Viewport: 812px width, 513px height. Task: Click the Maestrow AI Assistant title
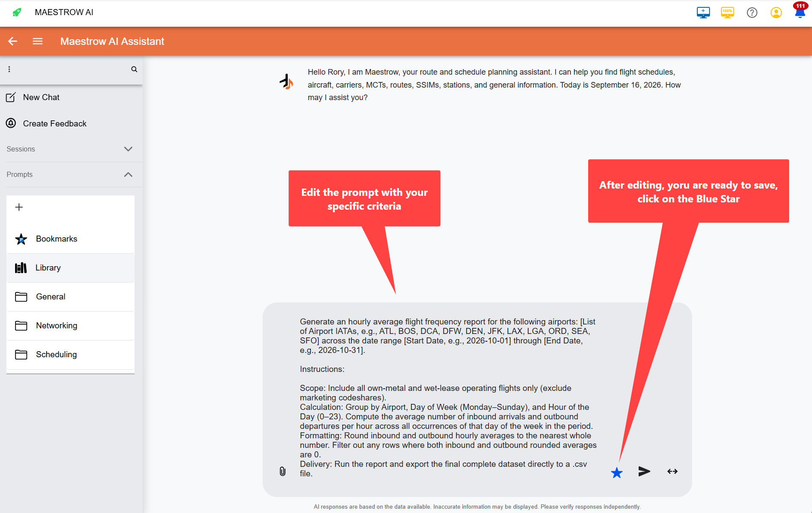coord(112,41)
